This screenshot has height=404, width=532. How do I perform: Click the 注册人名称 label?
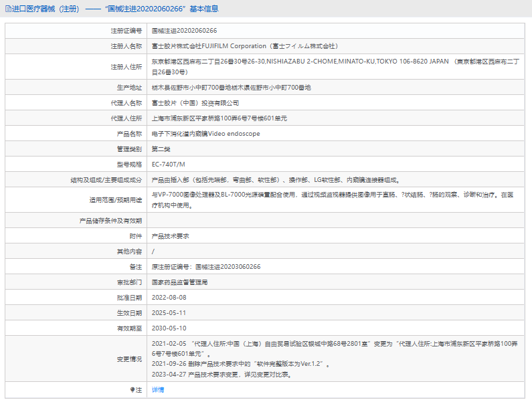click(126, 46)
